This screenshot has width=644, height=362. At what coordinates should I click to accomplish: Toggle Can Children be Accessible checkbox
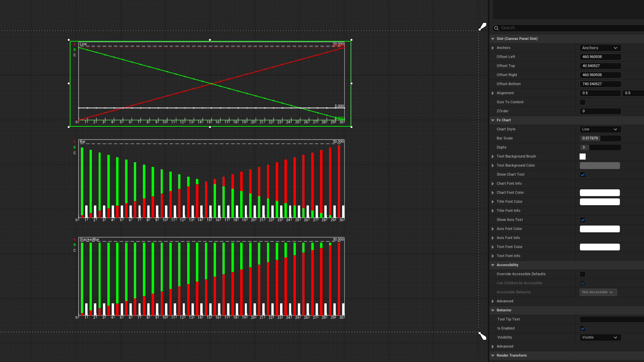point(583,283)
